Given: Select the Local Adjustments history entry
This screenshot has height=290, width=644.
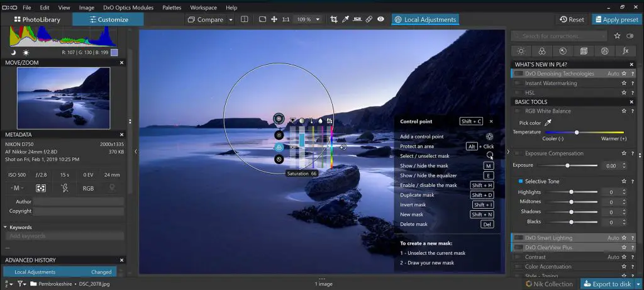Looking at the screenshot, I should click(x=60, y=272).
